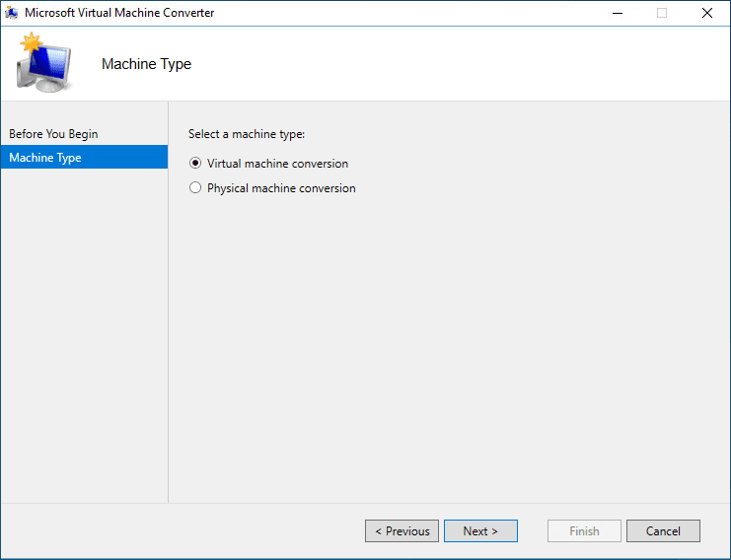Click the Virtual Machine Converter title bar icon

(x=12, y=13)
